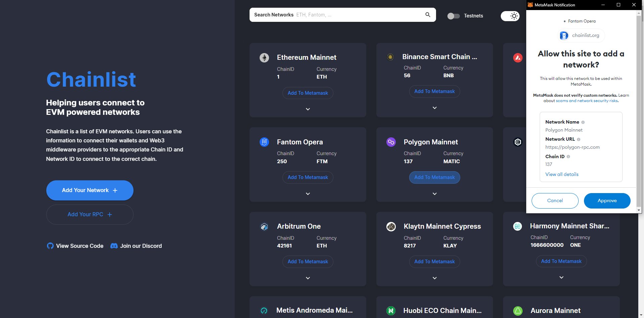Screen dimensions: 644x318
Task: Click the plus icon on Add Your Network
Action: [x=115, y=190]
